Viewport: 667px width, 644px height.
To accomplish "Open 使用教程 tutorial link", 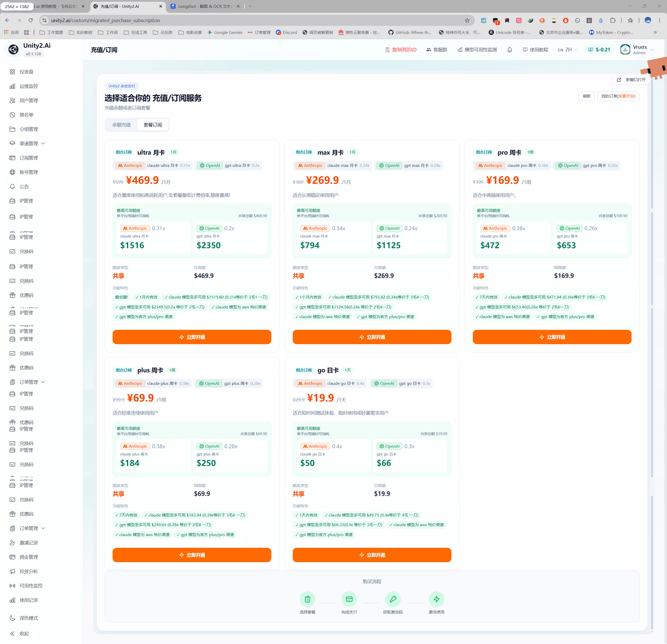I will [535, 50].
